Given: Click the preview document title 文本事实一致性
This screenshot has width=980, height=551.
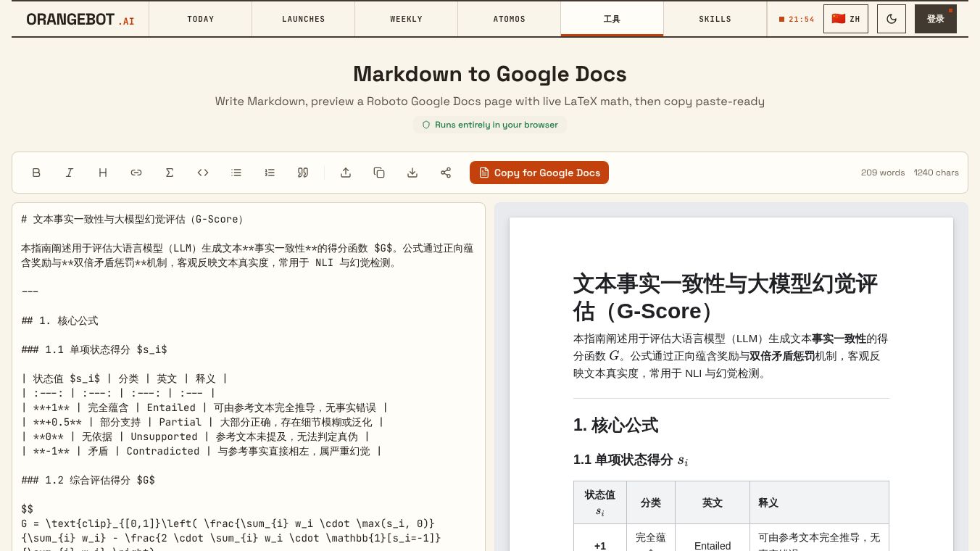Looking at the screenshot, I should 725,297.
